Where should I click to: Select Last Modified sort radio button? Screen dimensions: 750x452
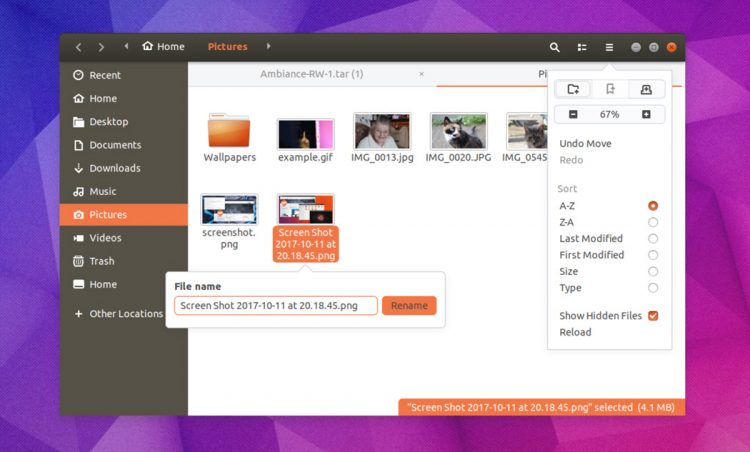[x=653, y=239]
